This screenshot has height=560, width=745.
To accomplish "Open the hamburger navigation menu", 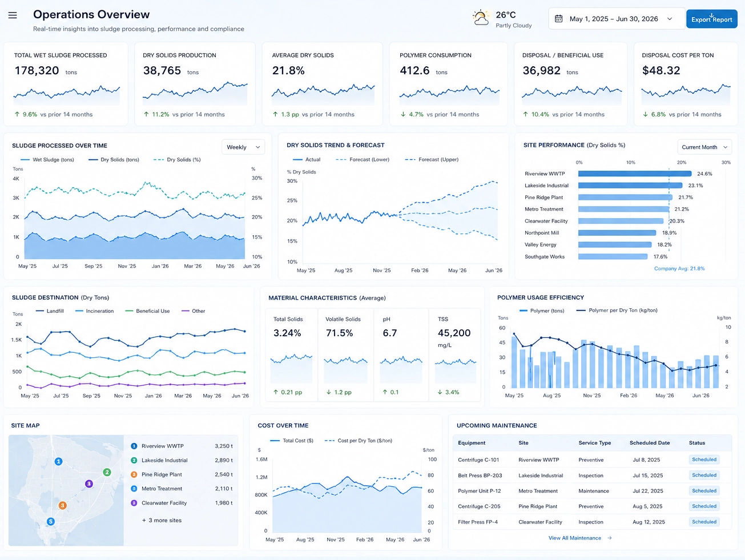I will (x=13, y=15).
